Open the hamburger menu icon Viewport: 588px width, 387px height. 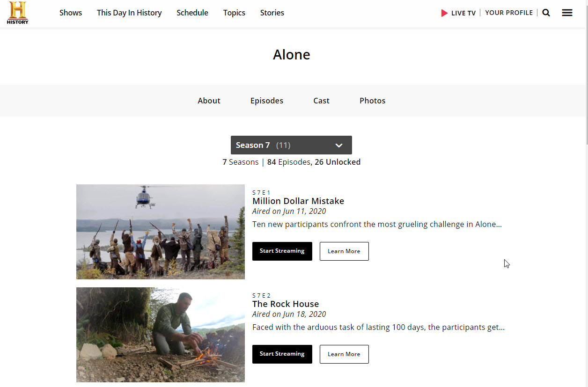click(x=567, y=13)
